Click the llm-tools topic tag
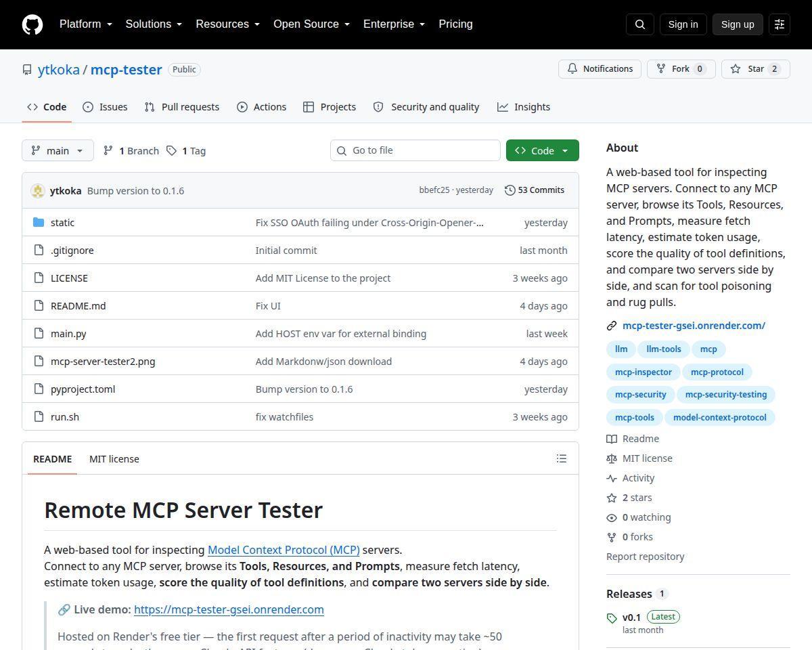This screenshot has height=650, width=812. click(x=664, y=349)
